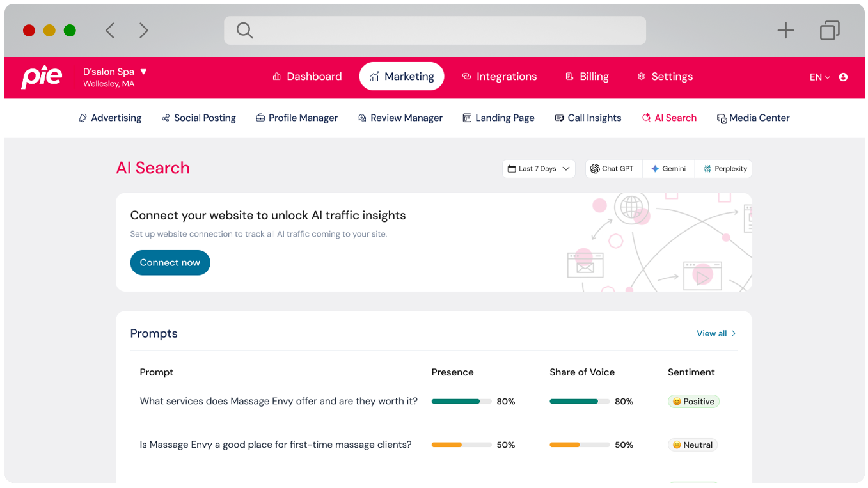Open the user account profile icon
The width and height of the screenshot is (868, 488).
coord(843,77)
